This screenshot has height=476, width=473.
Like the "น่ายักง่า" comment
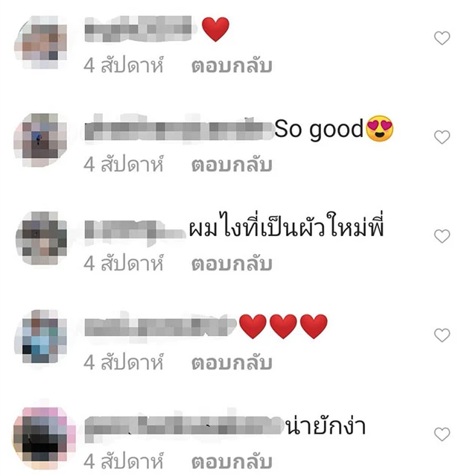(442, 434)
